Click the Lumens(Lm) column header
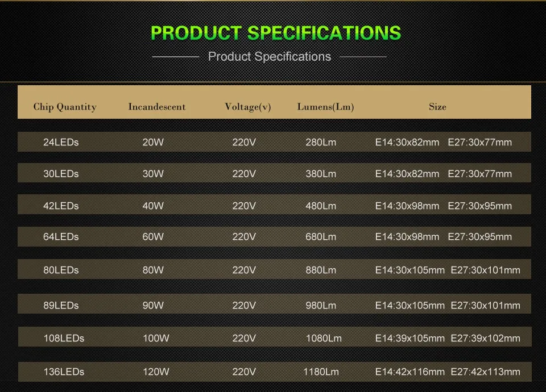Image resolution: width=546 pixels, height=392 pixels. (325, 107)
